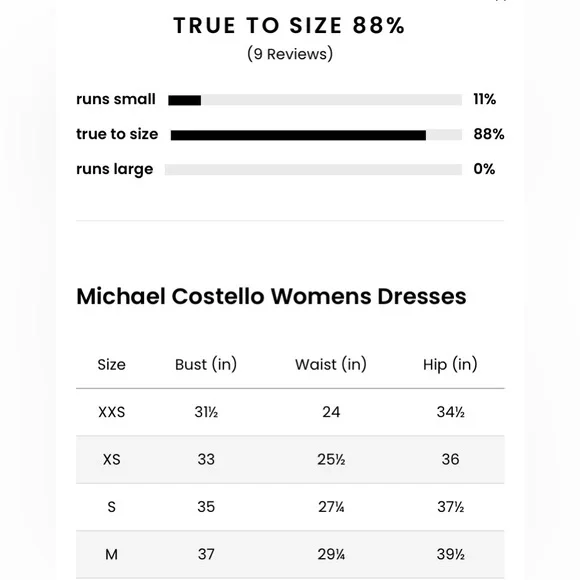The height and width of the screenshot is (580, 580).
Task: Select the XXS size row
Action: [x=290, y=412]
